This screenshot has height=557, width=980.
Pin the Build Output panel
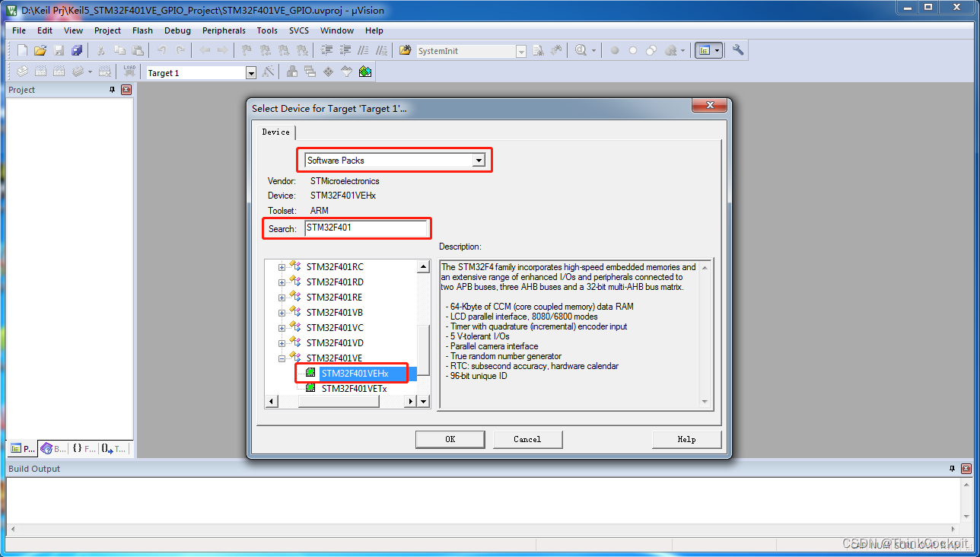tap(952, 469)
